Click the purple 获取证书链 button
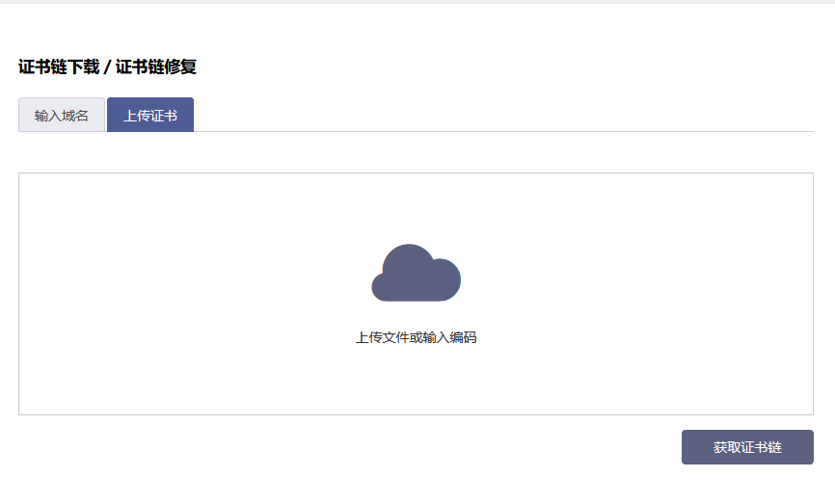 point(747,447)
